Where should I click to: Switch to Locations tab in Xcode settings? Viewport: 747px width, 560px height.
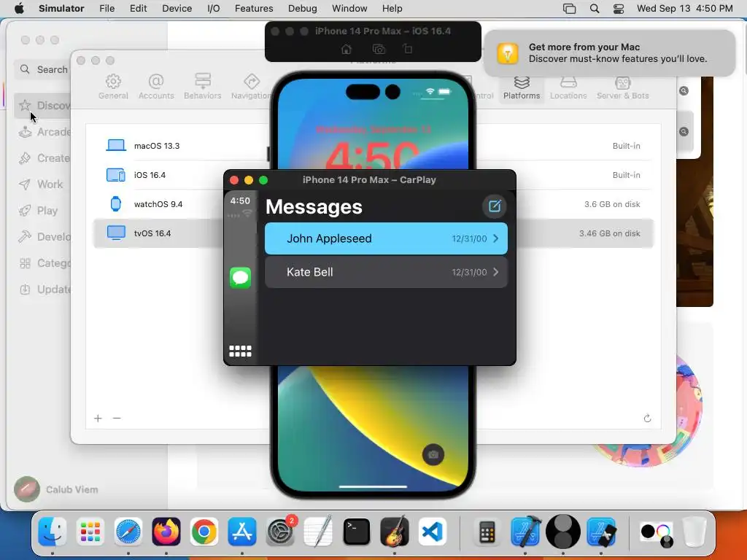click(568, 87)
